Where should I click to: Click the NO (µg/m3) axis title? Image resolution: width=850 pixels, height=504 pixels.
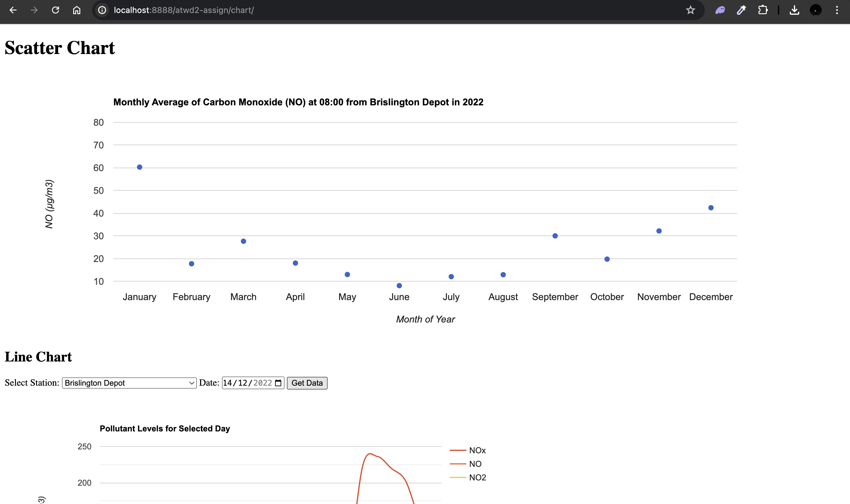pyautogui.click(x=49, y=204)
